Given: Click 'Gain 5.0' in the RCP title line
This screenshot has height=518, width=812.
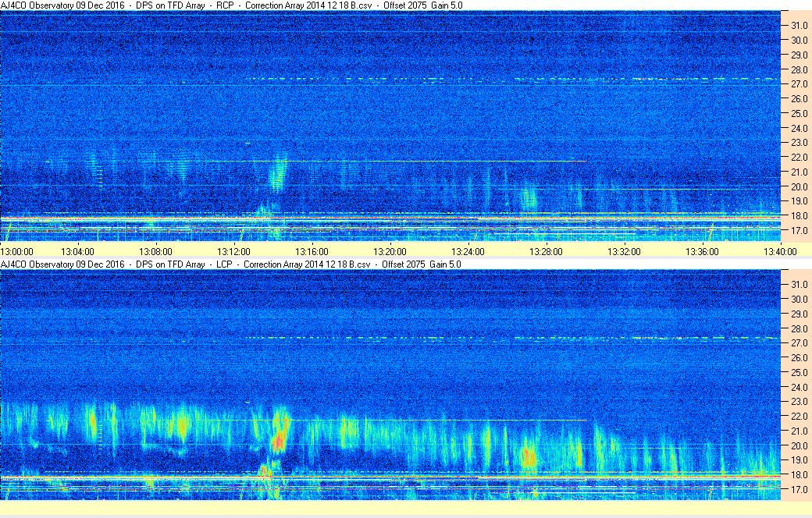Looking at the screenshot, I should pos(447,5).
